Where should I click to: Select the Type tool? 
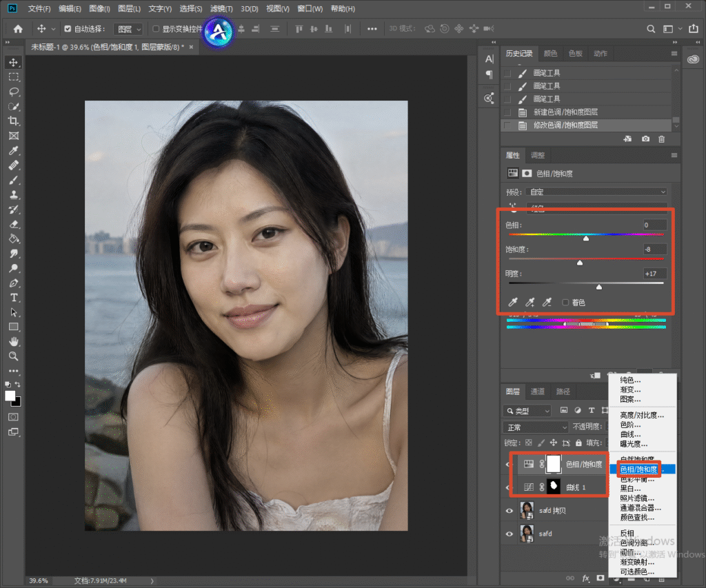(14, 298)
